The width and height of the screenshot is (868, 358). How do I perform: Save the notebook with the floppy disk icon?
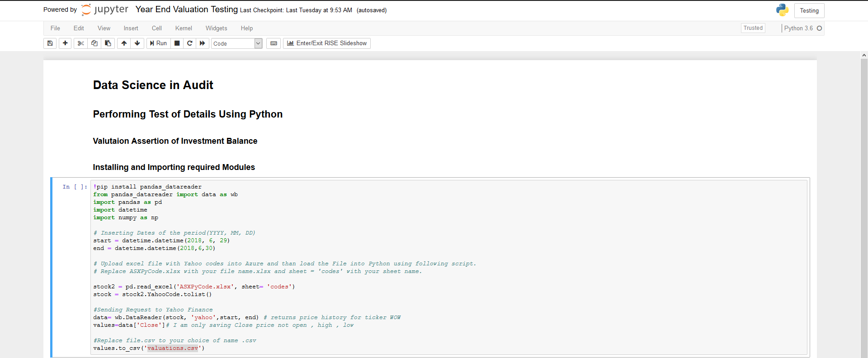point(50,43)
